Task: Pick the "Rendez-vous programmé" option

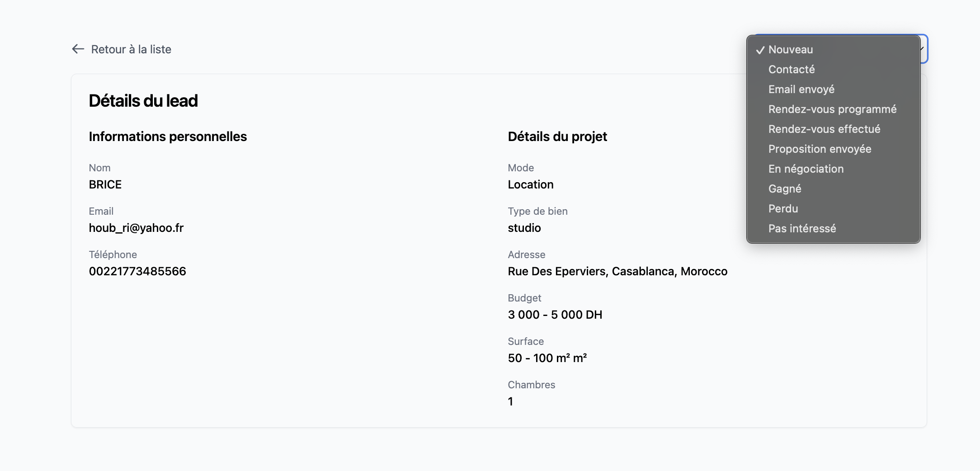Action: pos(832,109)
